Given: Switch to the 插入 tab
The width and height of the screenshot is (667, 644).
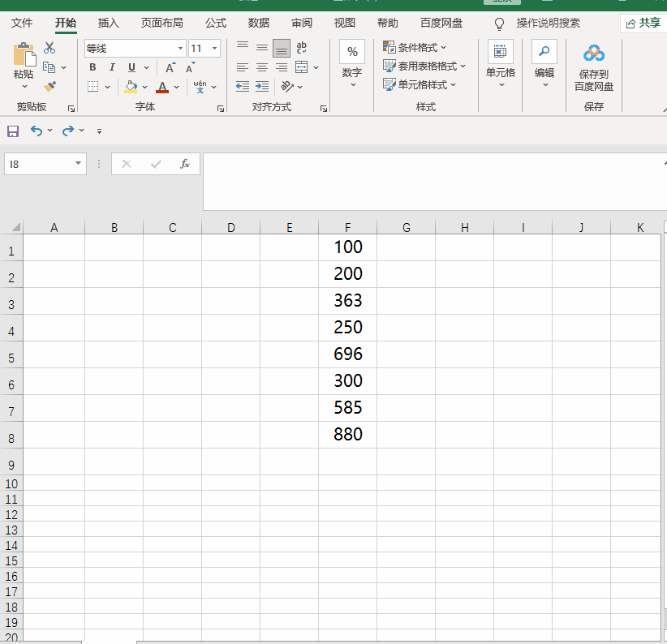Looking at the screenshot, I should click(109, 23).
